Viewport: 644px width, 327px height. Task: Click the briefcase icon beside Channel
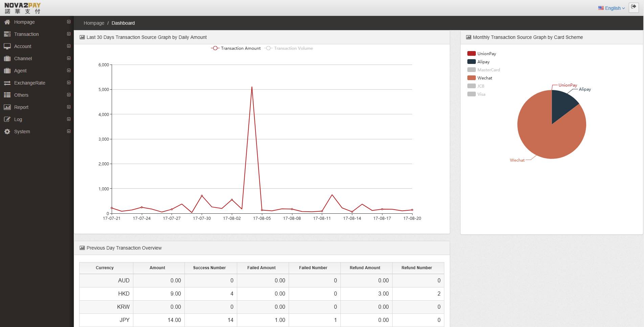coord(7,59)
